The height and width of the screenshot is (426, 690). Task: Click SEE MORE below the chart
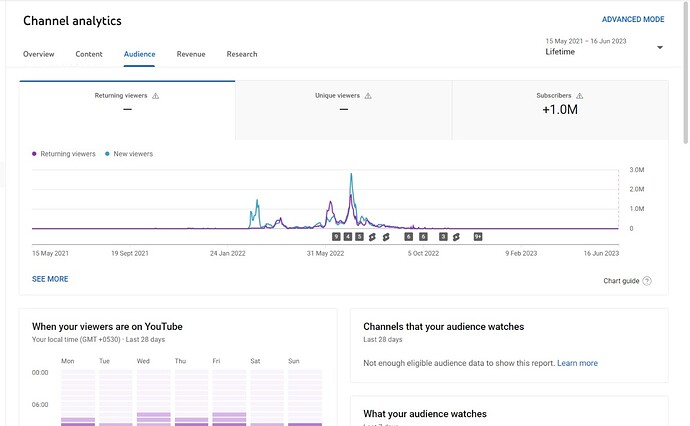pos(50,279)
